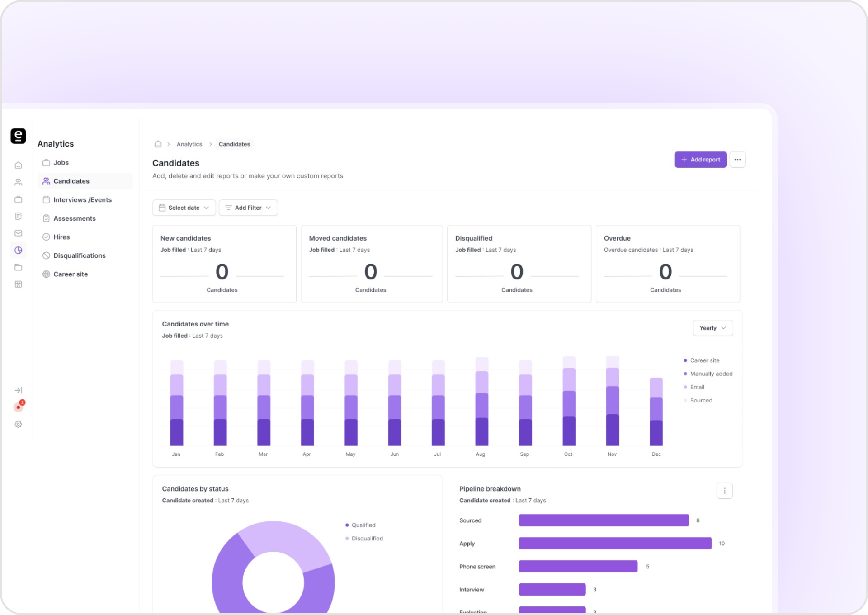Image resolution: width=868 pixels, height=615 pixels.
Task: Toggle Qualified legend item
Action: [x=360, y=525]
